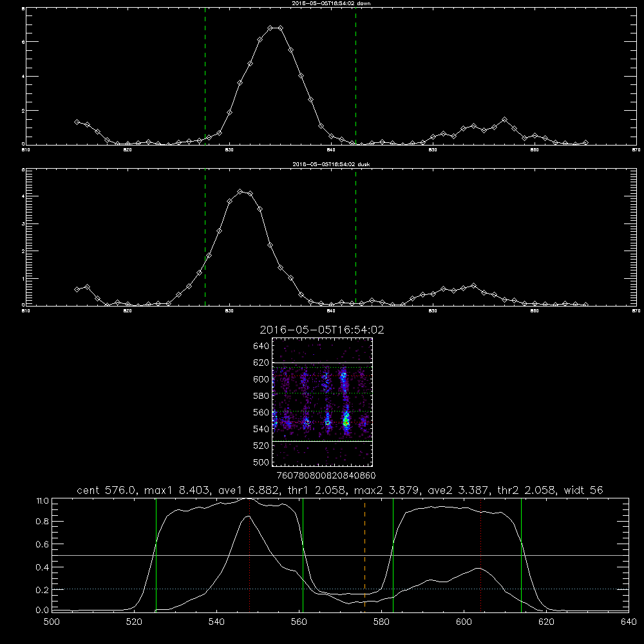Image resolution: width=644 pixels, height=644 pixels.
Task: Select y-axis label 0.0 of profile plot
Action: point(43,611)
